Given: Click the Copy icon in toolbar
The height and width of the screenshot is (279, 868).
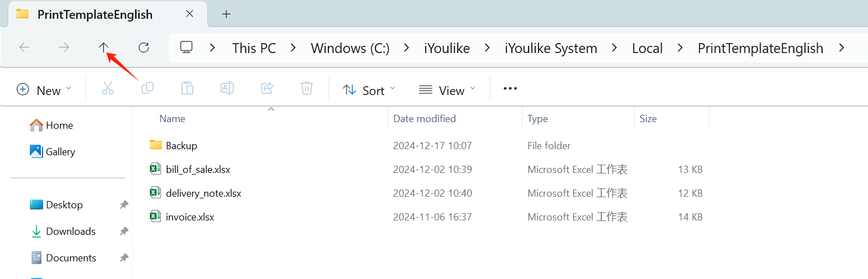Looking at the screenshot, I should pos(148,88).
